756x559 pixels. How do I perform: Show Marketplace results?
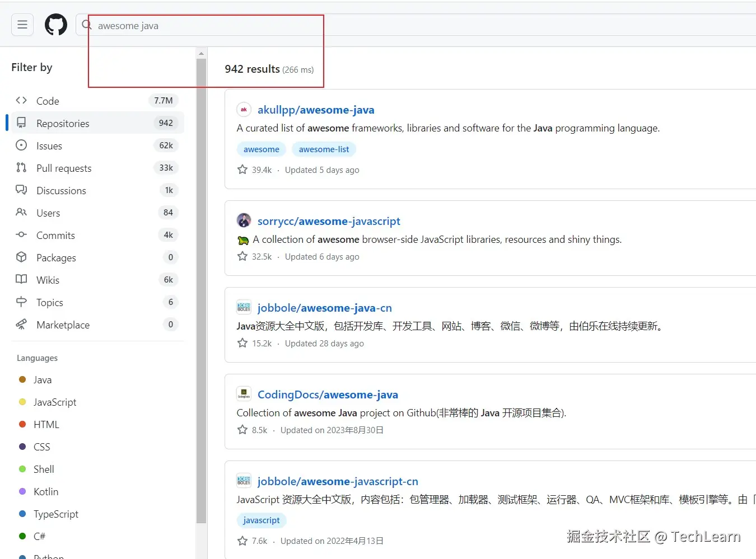(97, 325)
